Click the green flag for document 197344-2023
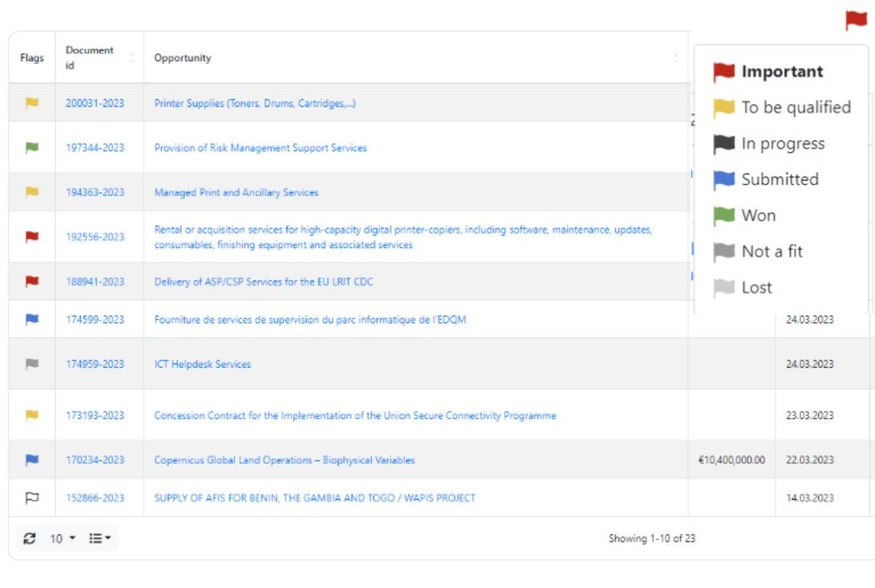This screenshot has height=588, width=875. [32, 148]
